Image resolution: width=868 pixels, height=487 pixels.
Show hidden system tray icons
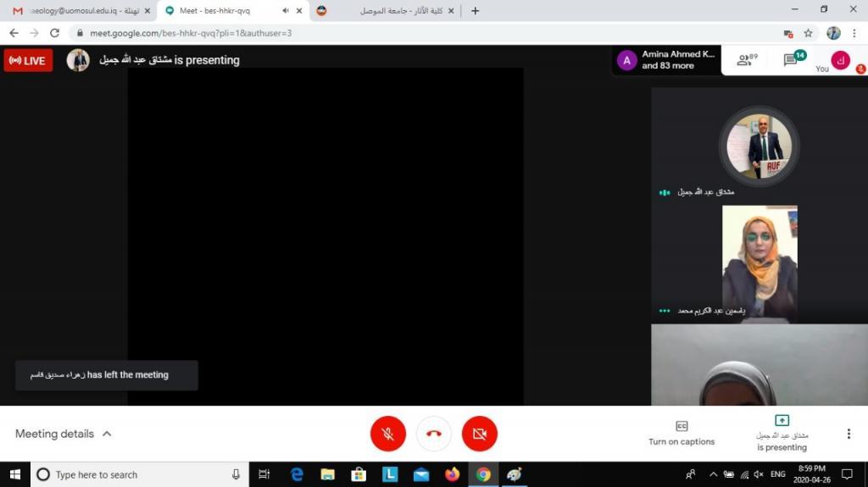tap(713, 474)
